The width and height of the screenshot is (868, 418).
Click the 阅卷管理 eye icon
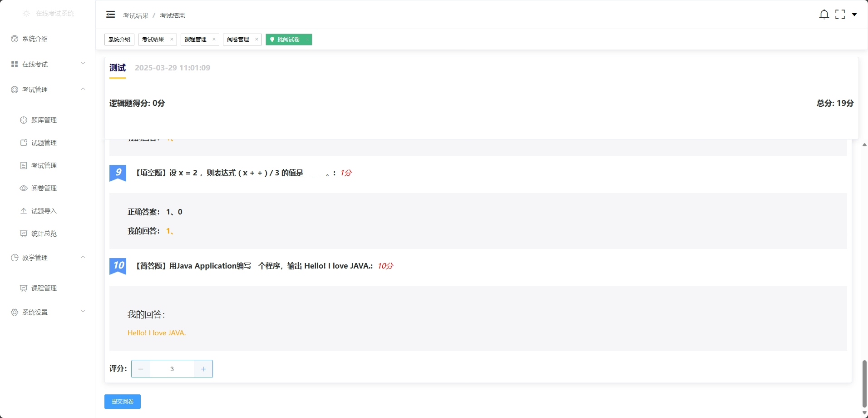click(x=24, y=188)
